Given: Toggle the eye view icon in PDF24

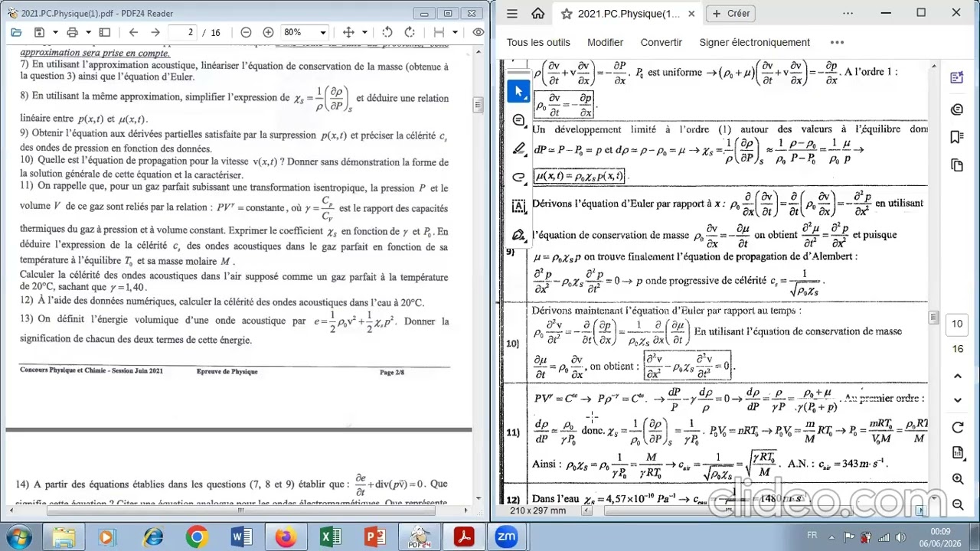Looking at the screenshot, I should click(479, 32).
